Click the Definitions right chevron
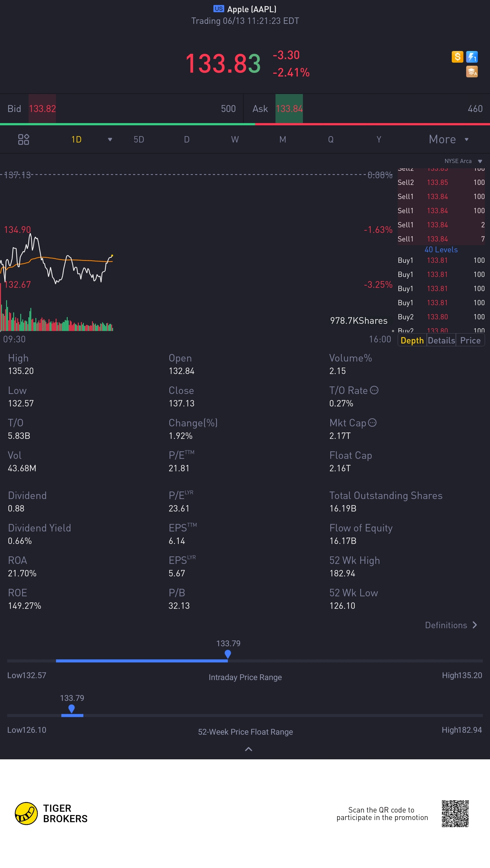 pyautogui.click(x=475, y=625)
